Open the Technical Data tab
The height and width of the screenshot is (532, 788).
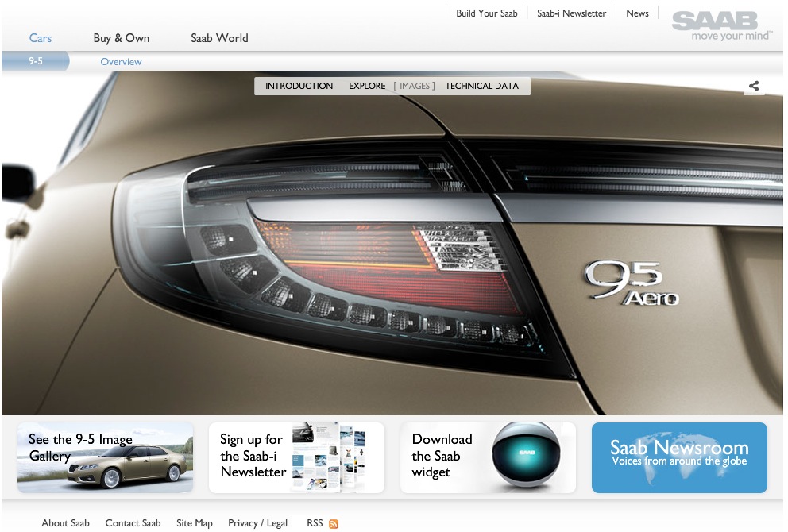(481, 86)
